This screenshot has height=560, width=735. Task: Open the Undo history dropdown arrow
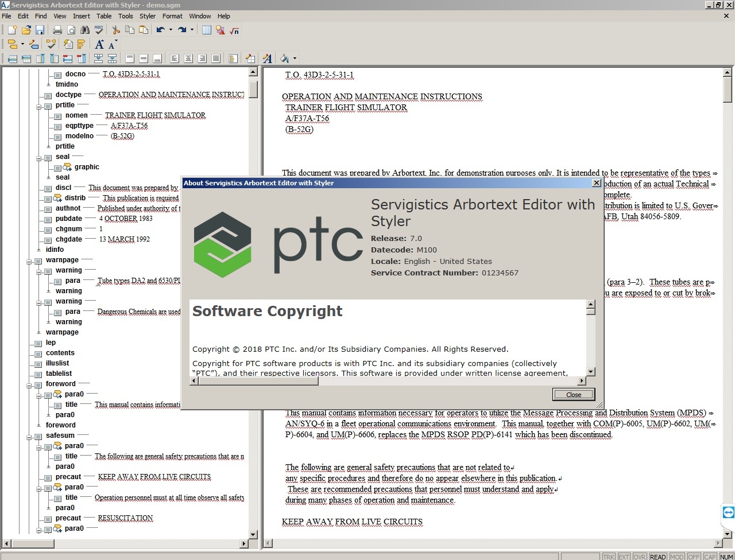click(171, 30)
